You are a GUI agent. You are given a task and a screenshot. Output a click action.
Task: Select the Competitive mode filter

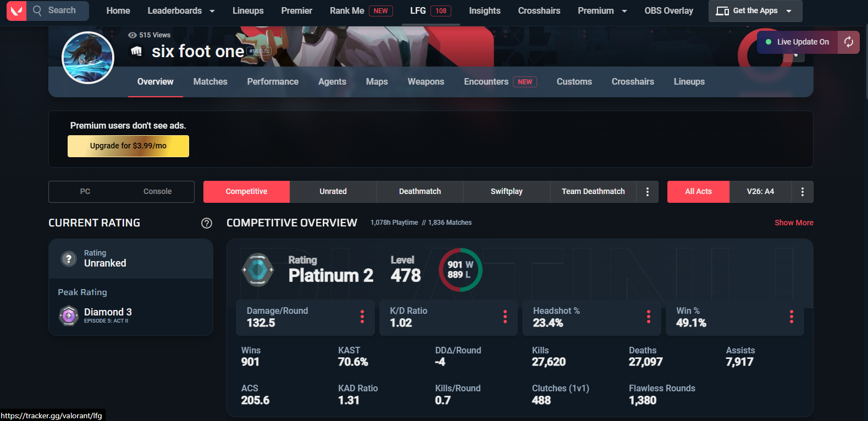tap(246, 192)
